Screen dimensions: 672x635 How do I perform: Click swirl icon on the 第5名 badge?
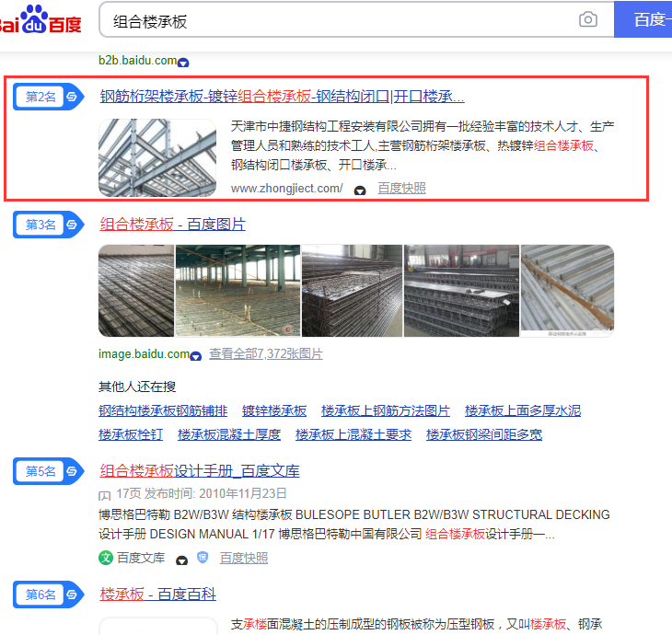[x=72, y=471]
